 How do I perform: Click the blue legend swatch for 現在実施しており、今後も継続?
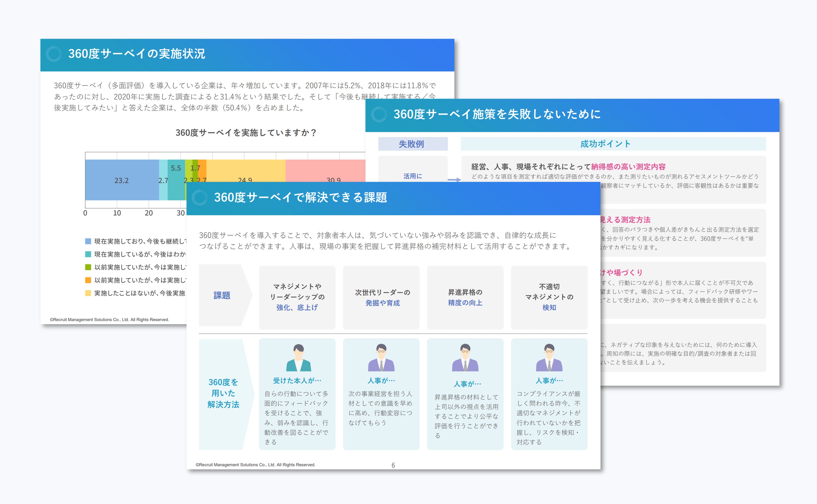tap(88, 241)
